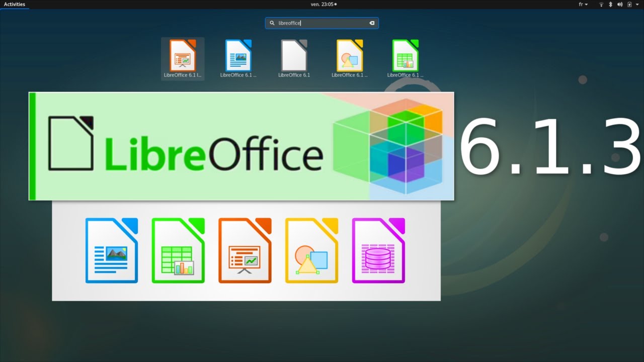644x362 pixels.
Task: Click large Calc icon in white panel
Action: (x=178, y=250)
